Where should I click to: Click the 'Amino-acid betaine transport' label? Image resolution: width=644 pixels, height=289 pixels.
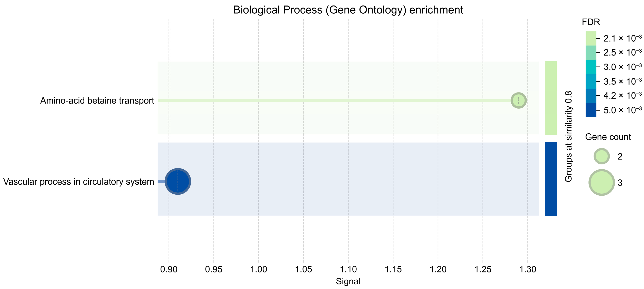click(x=97, y=100)
